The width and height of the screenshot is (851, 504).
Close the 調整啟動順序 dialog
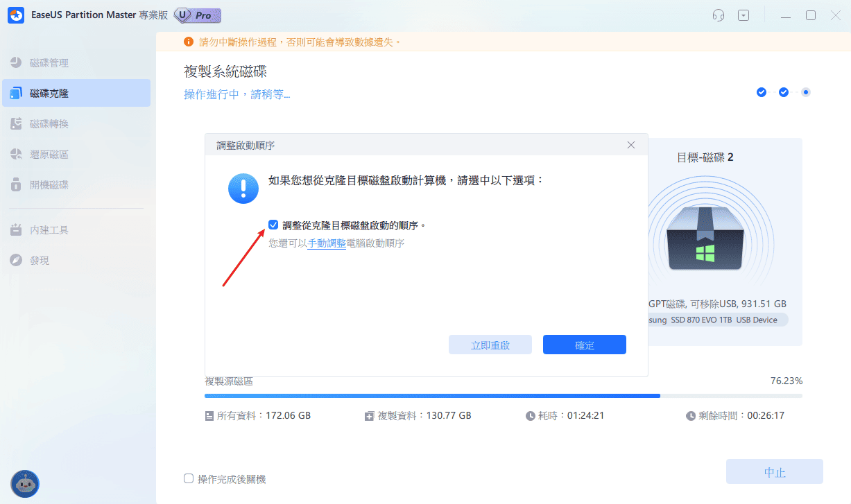pyautogui.click(x=631, y=145)
